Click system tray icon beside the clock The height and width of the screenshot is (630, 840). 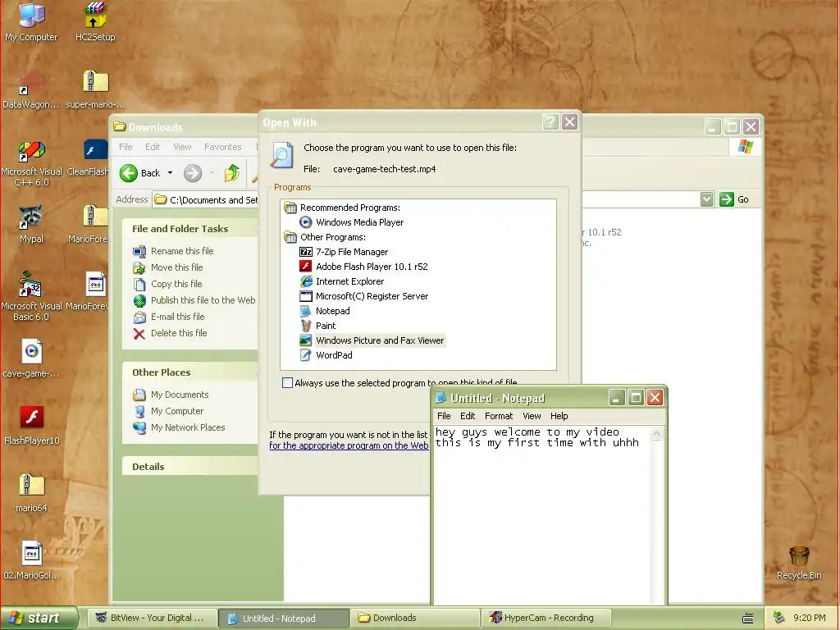click(x=779, y=618)
